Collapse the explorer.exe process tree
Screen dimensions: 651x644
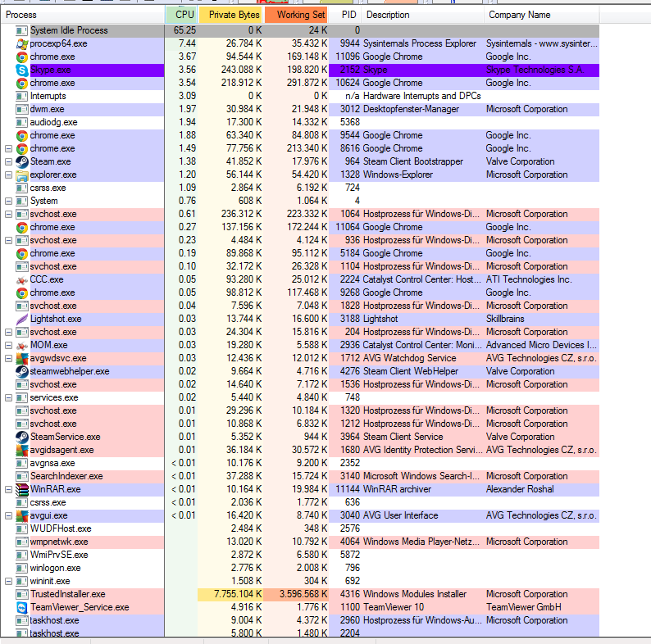click(8, 175)
